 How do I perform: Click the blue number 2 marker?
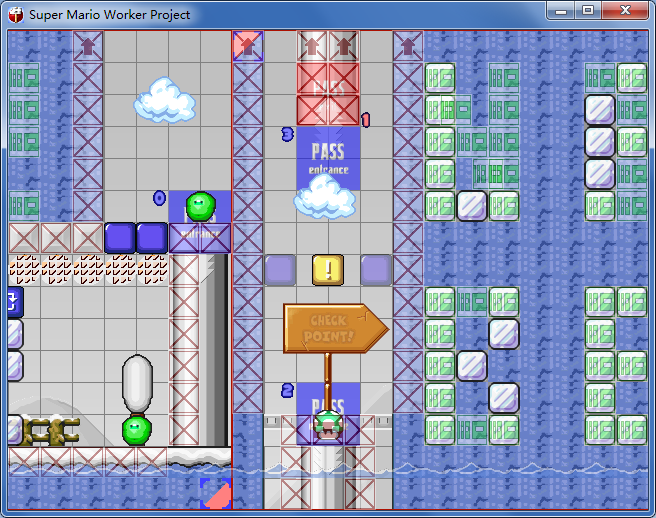287,390
